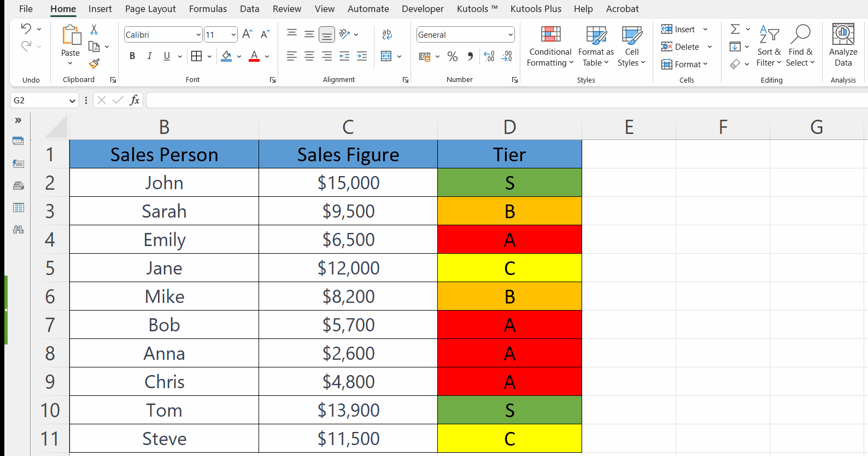
Task: Open the Conditional Formatting menu
Action: (x=550, y=45)
